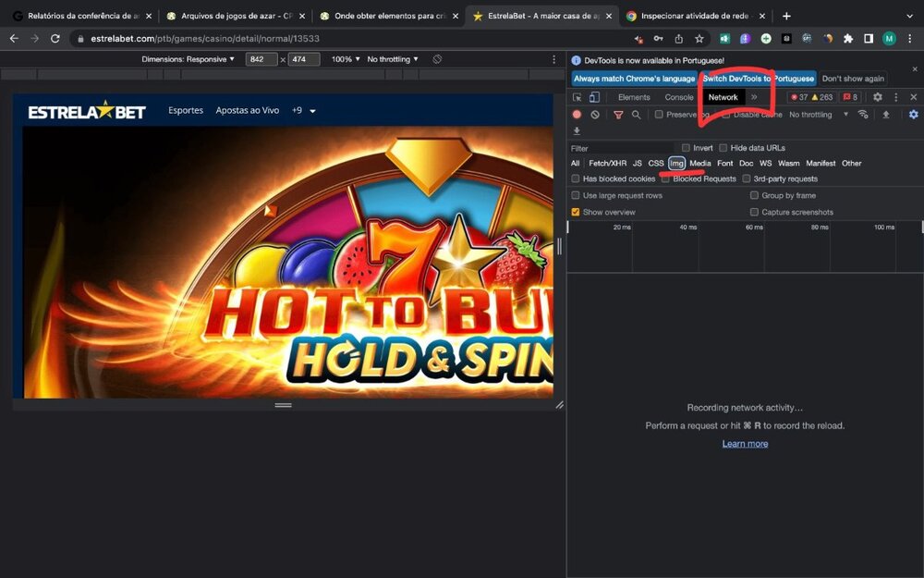The height and width of the screenshot is (578, 924).
Task: Toggle the record network log button
Action: coord(577,115)
